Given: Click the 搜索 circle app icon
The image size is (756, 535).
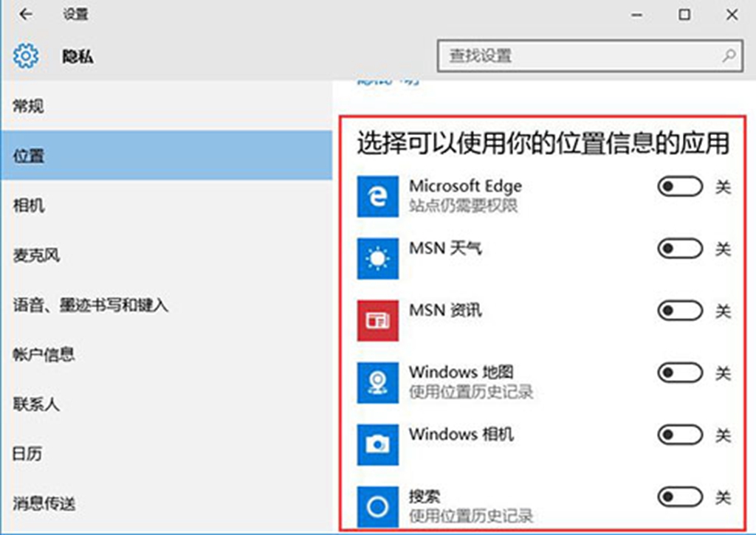Looking at the screenshot, I should point(377,506).
